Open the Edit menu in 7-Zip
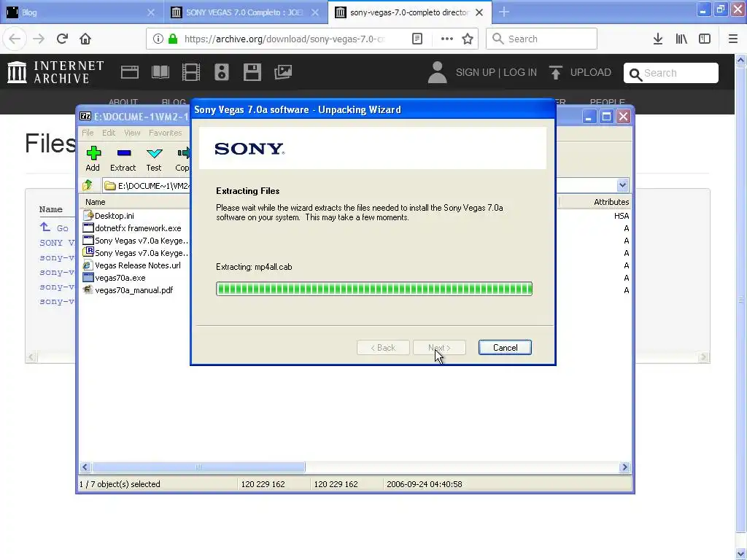The image size is (747, 560). [109, 133]
